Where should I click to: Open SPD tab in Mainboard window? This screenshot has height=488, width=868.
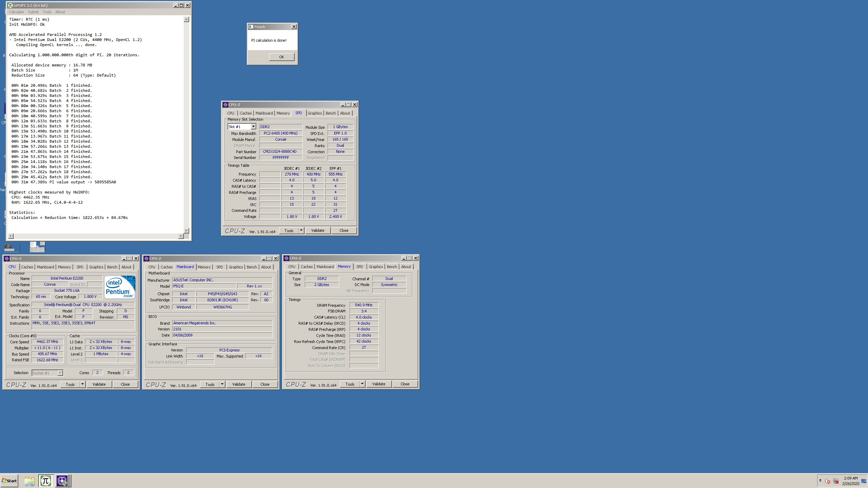(x=220, y=267)
